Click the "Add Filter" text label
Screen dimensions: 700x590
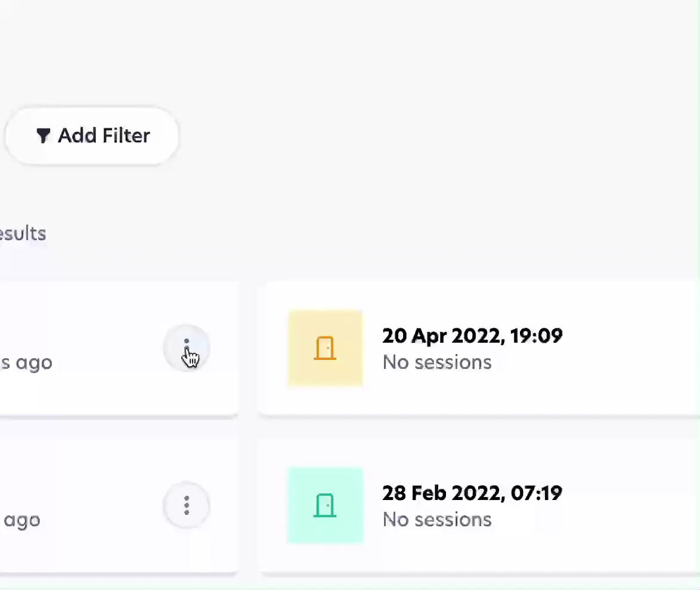click(x=104, y=136)
